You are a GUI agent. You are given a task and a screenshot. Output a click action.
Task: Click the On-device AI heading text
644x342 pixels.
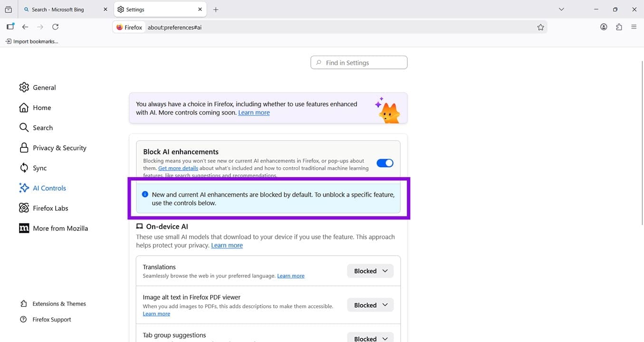click(x=167, y=227)
